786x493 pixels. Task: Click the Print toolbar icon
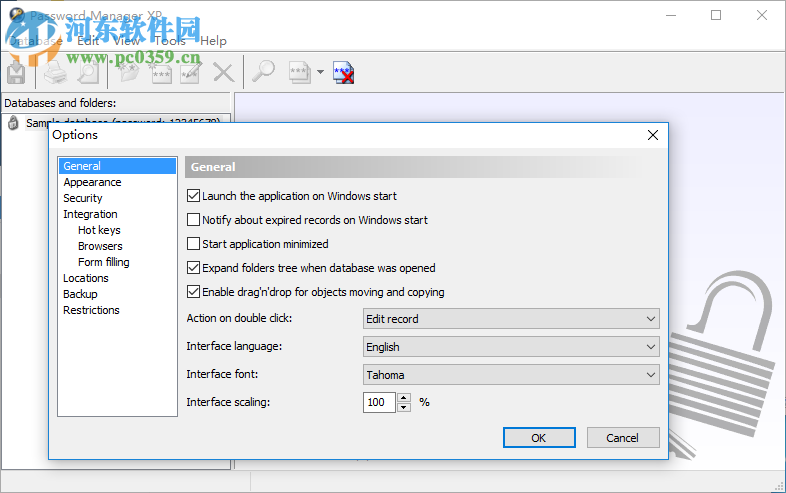(55, 73)
